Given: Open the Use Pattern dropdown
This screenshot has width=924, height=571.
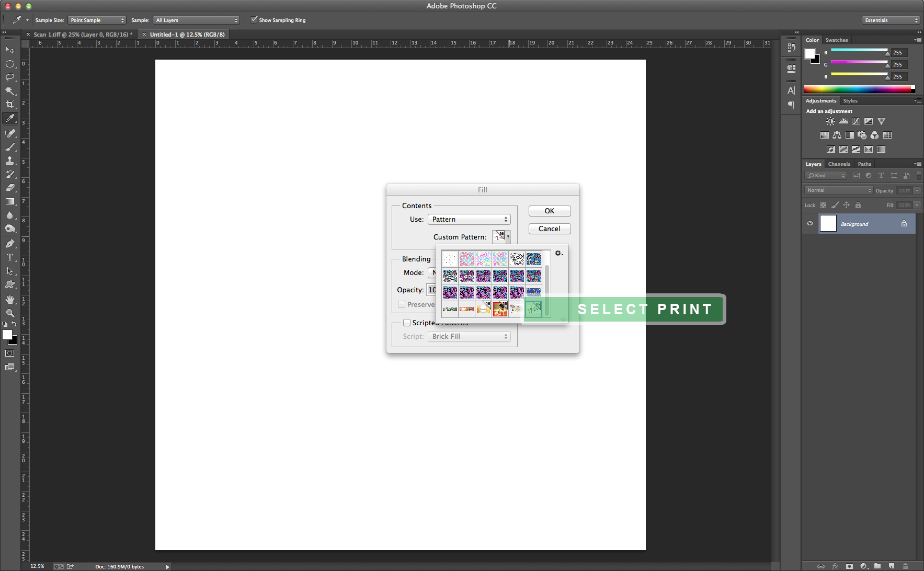Looking at the screenshot, I should 469,220.
